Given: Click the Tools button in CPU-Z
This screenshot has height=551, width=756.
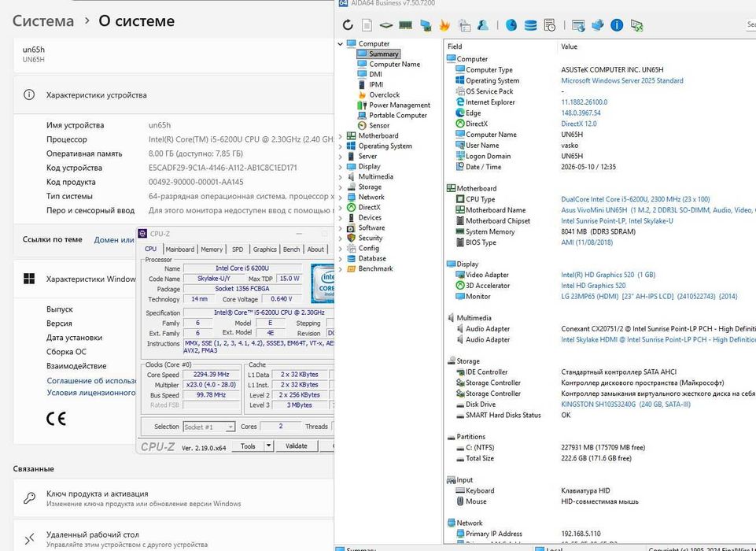Looking at the screenshot, I should tap(248, 446).
